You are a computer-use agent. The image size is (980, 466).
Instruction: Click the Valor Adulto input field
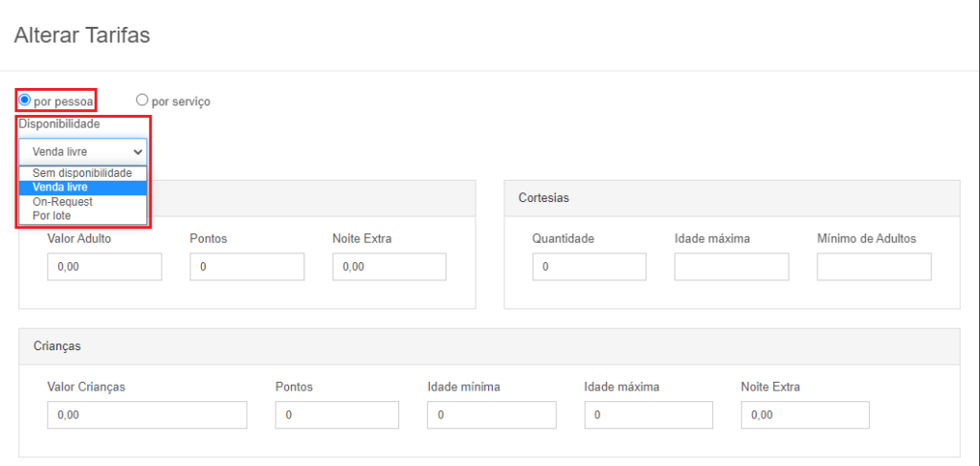104,267
